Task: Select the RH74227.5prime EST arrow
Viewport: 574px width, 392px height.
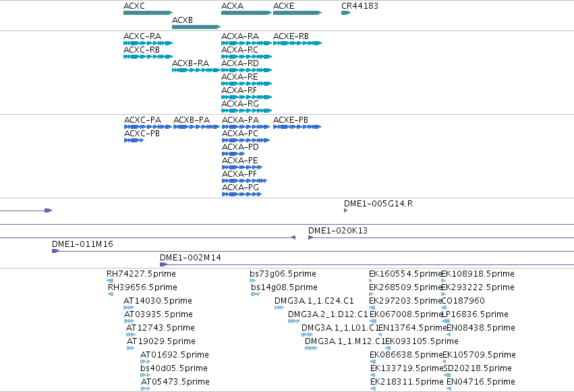Action: point(110,281)
